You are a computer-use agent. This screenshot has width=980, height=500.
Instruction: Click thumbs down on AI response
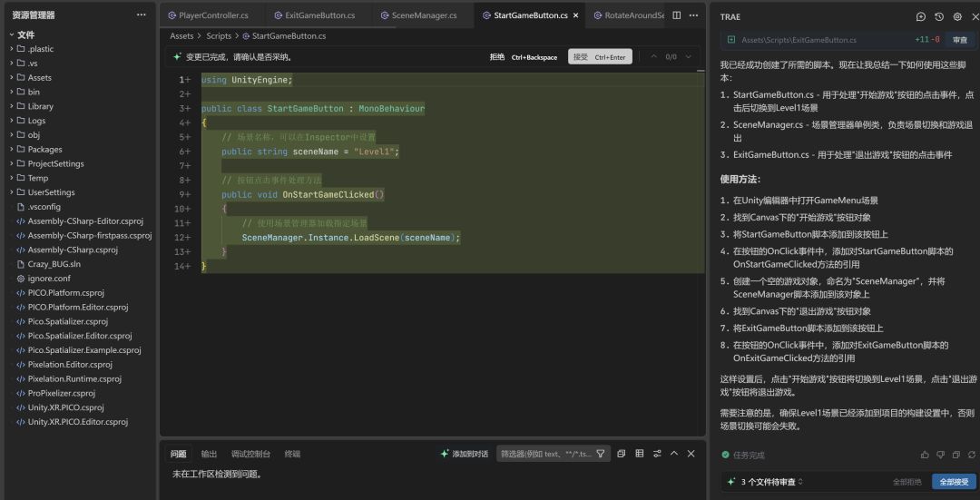[x=940, y=455]
